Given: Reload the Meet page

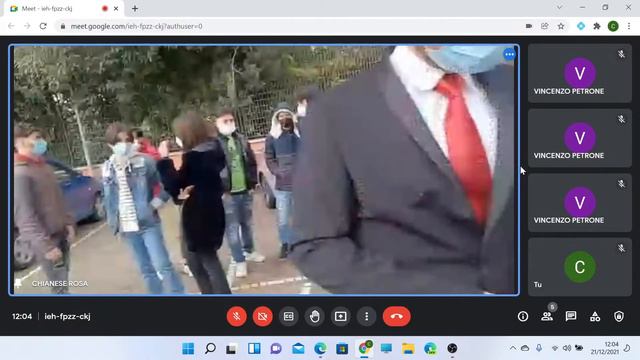Looking at the screenshot, I should tap(43, 26).
